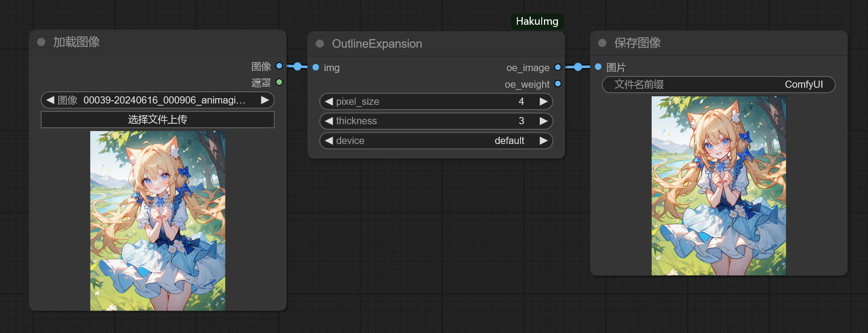
Task: Switch to next image file with right arrow
Action: [265, 100]
